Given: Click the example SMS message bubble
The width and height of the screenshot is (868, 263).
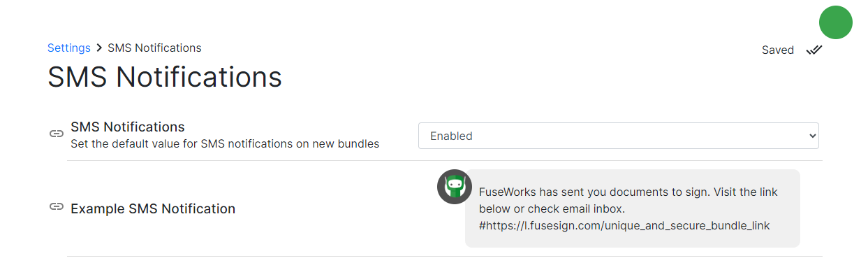Looking at the screenshot, I should [x=632, y=208].
